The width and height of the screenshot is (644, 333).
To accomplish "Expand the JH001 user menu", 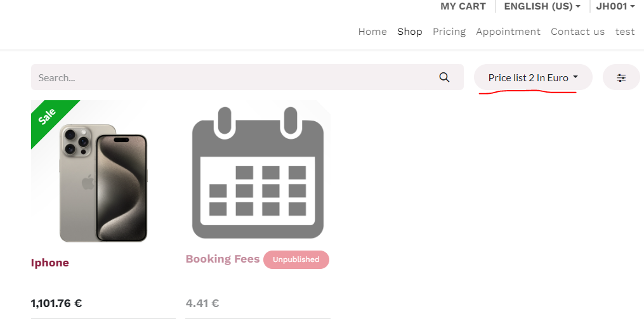I will pyautogui.click(x=615, y=6).
